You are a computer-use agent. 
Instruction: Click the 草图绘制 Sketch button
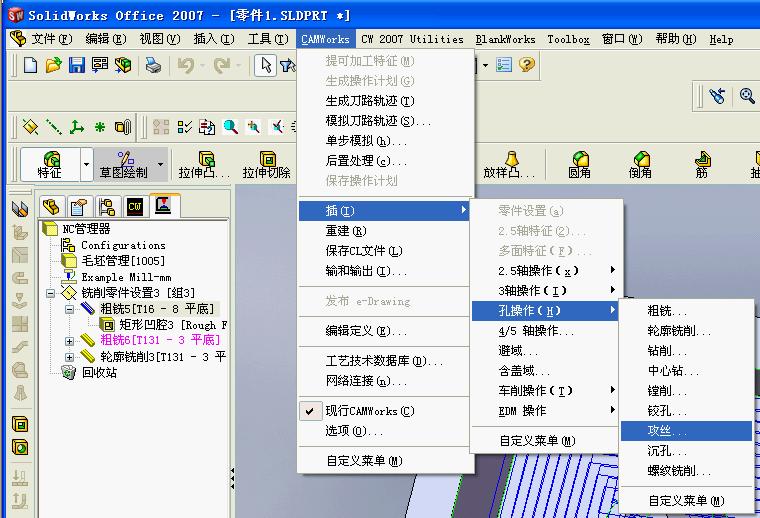124,164
